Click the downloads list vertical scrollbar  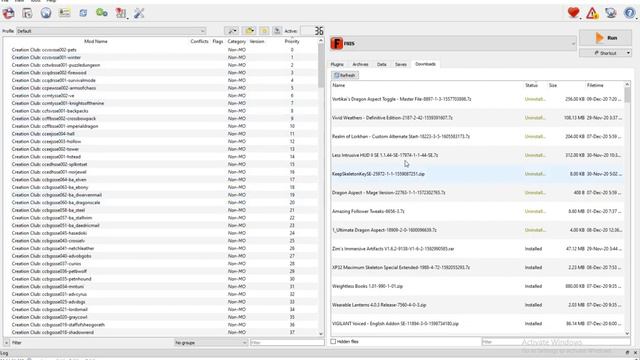pos(627,95)
